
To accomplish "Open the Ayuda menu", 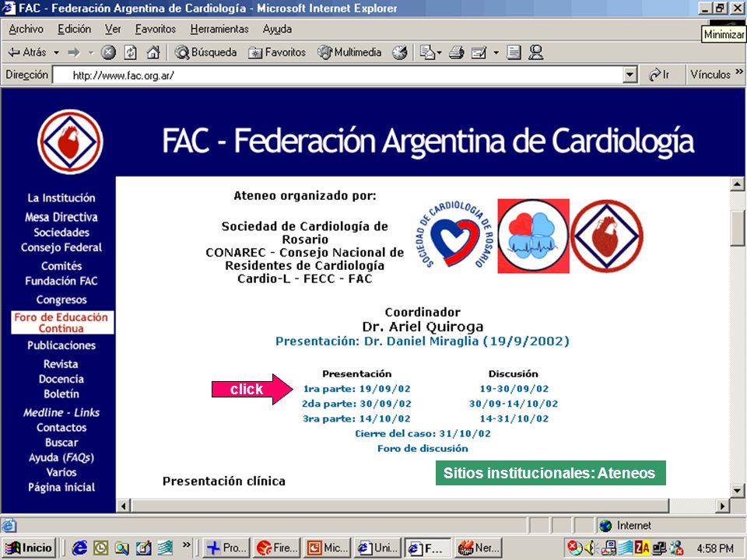I will coord(277,29).
